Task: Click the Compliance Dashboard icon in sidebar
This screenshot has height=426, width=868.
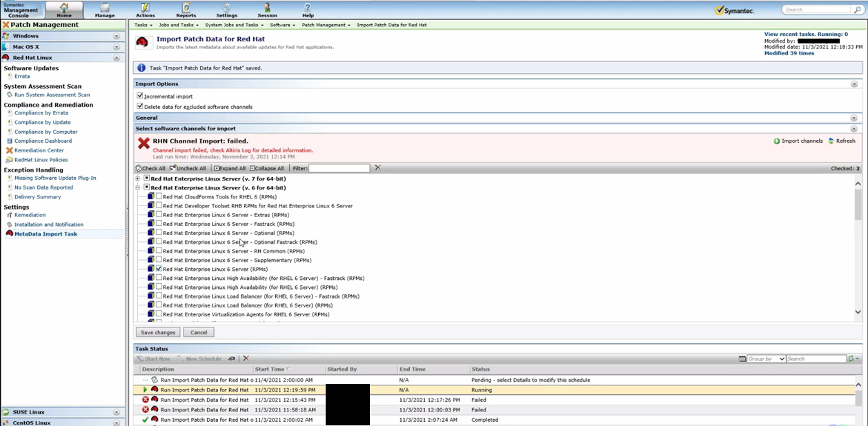Action: [x=10, y=141]
